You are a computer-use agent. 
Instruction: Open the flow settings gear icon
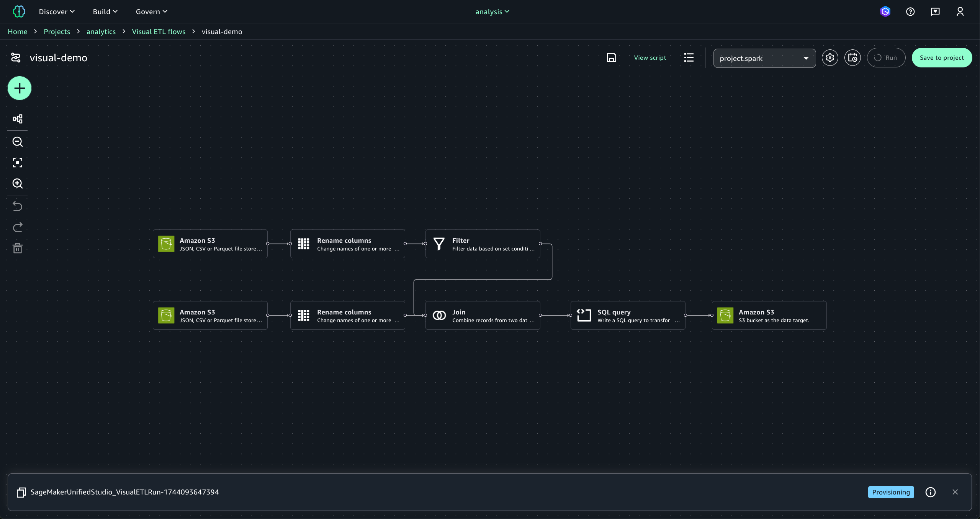(x=830, y=58)
